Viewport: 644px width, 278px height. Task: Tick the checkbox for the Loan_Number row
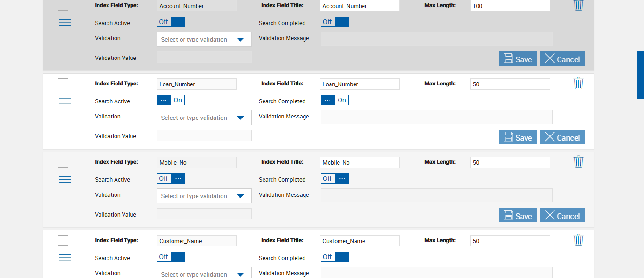tap(63, 84)
